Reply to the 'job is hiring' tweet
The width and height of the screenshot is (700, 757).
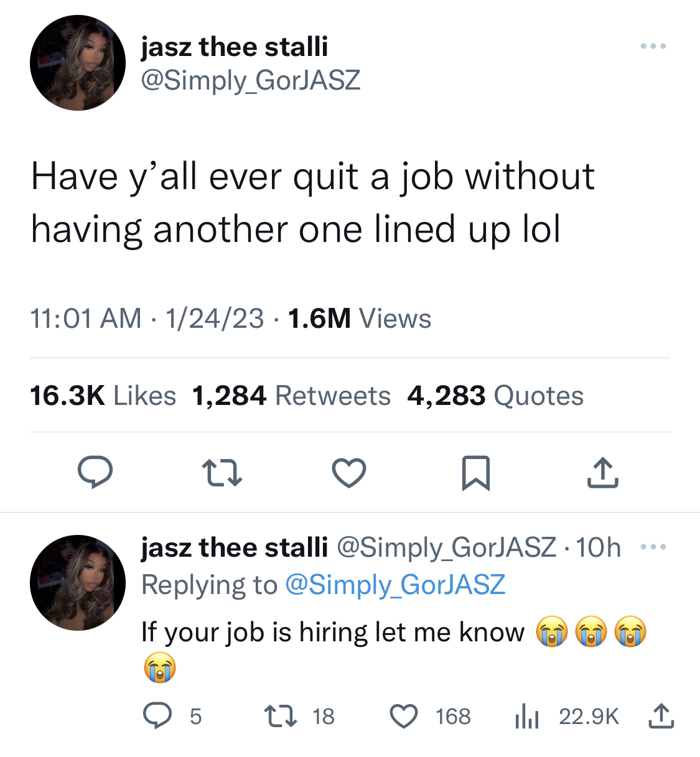172,716
